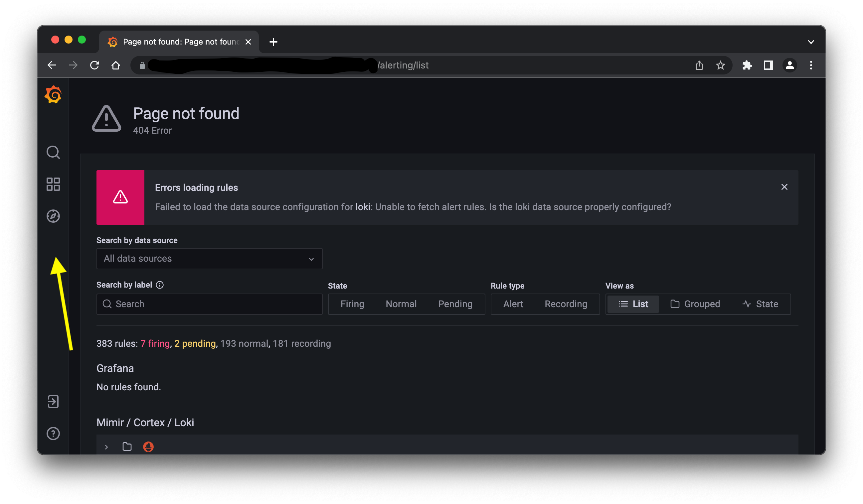Open the browser tab overview chevron
This screenshot has width=863, height=504.
(x=811, y=42)
